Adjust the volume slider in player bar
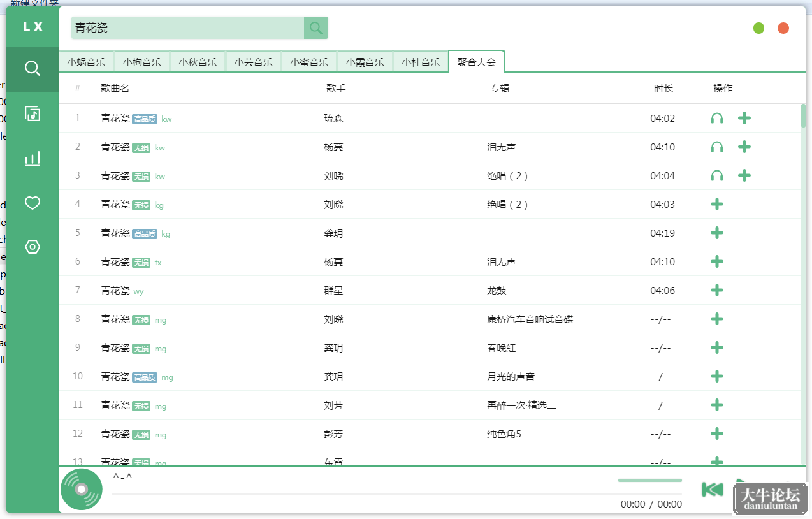This screenshot has height=519, width=812. tap(650, 480)
